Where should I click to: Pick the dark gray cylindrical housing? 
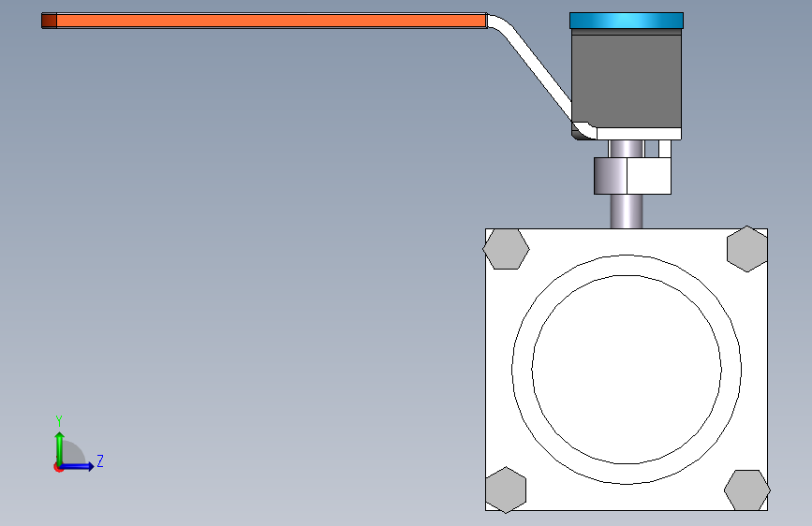tap(626, 81)
